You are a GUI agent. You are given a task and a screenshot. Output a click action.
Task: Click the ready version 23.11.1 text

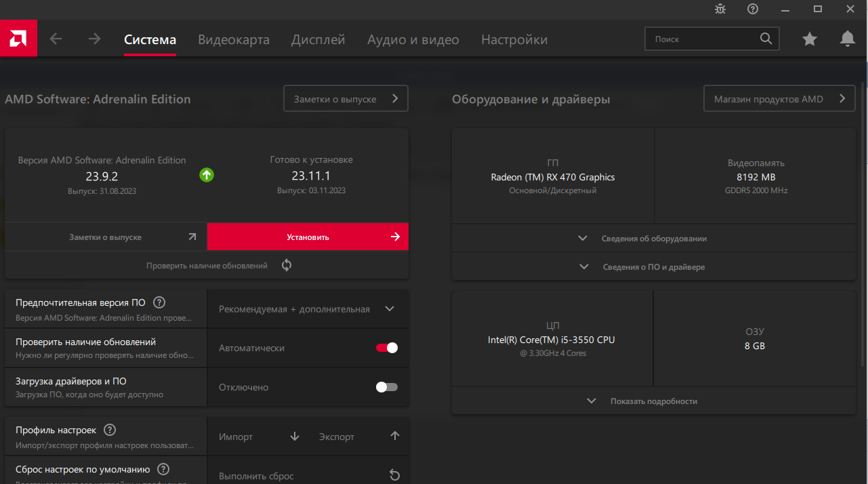click(x=311, y=176)
